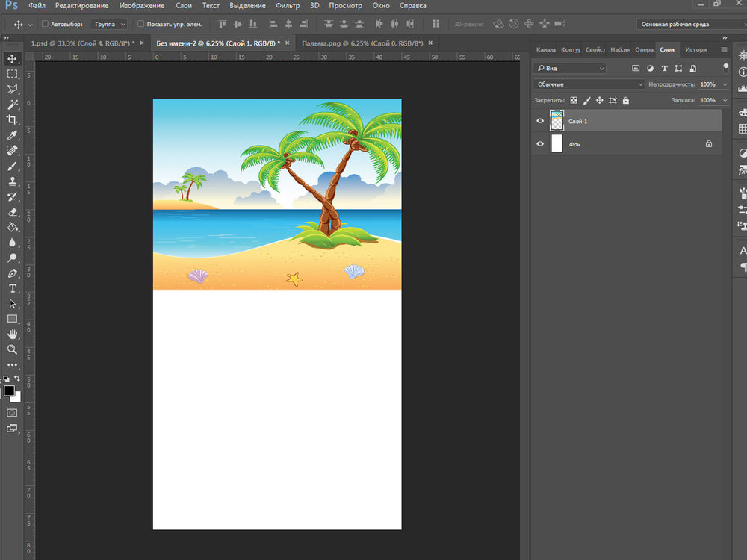Screen dimensions: 747x560
Task: Hide Слой 1 layer visibility eye
Action: coord(540,121)
